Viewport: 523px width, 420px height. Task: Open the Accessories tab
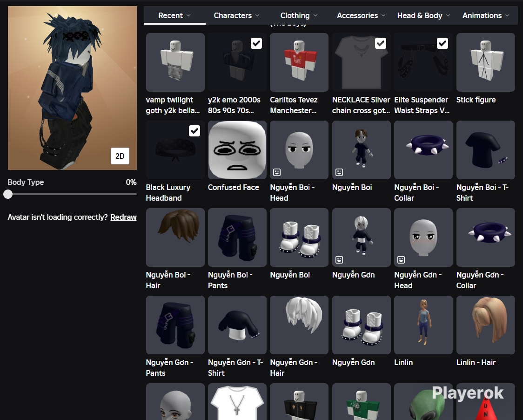click(x=361, y=16)
